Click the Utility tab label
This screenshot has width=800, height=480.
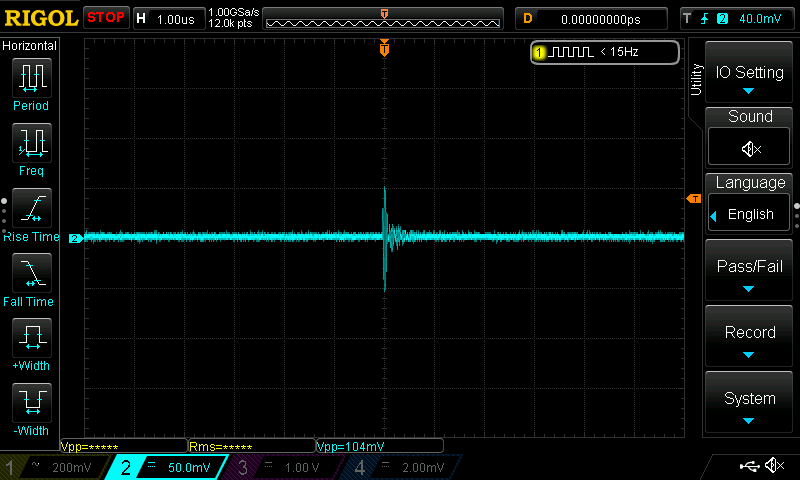pyautogui.click(x=696, y=80)
